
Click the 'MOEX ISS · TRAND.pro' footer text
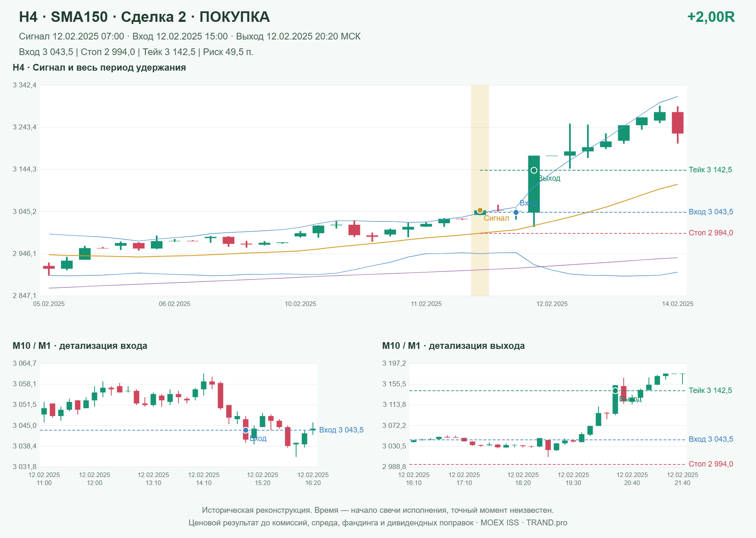point(524,523)
